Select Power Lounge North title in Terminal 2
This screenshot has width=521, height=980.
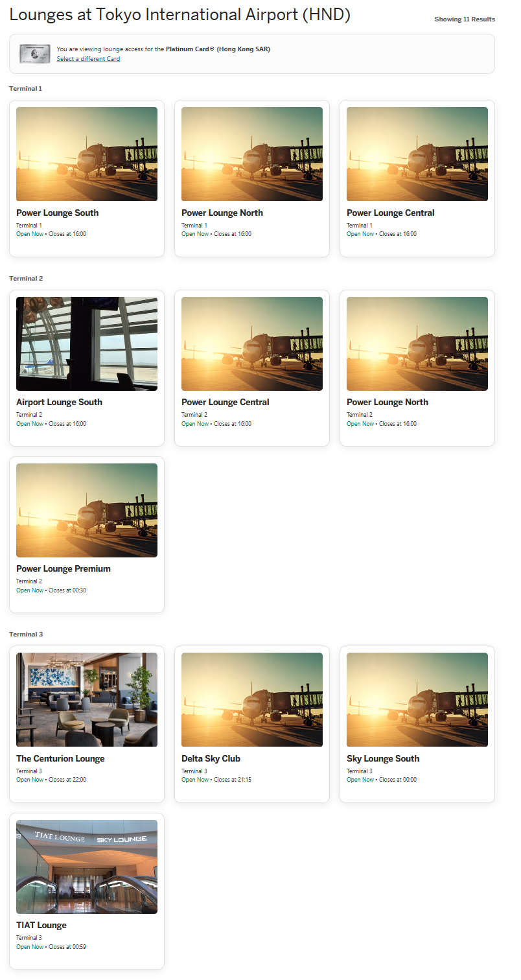click(x=388, y=402)
